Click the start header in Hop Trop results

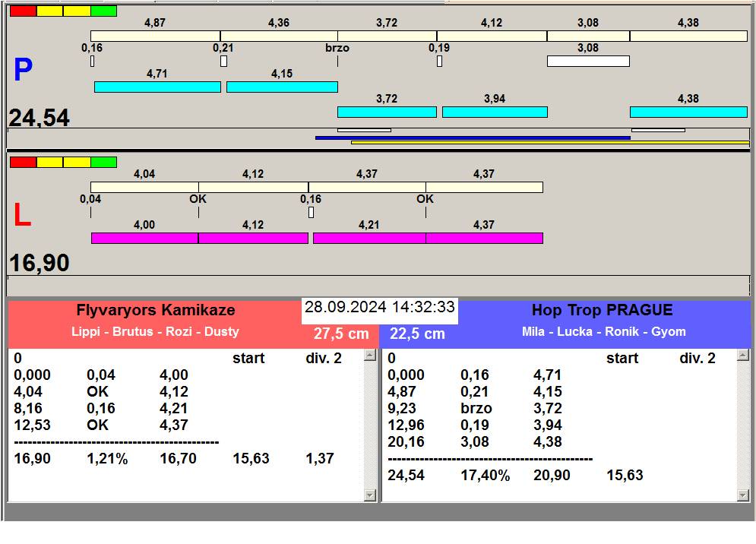pyautogui.click(x=622, y=358)
